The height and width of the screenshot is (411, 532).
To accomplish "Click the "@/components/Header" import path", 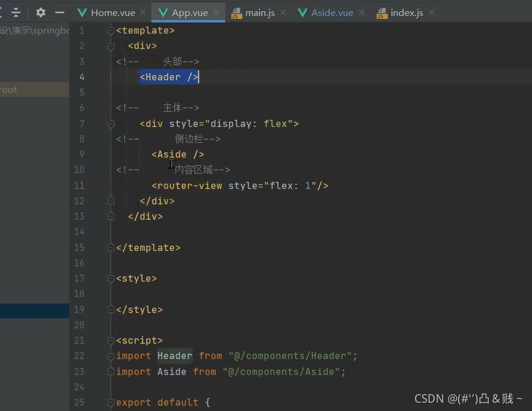I will pyautogui.click(x=290, y=356).
